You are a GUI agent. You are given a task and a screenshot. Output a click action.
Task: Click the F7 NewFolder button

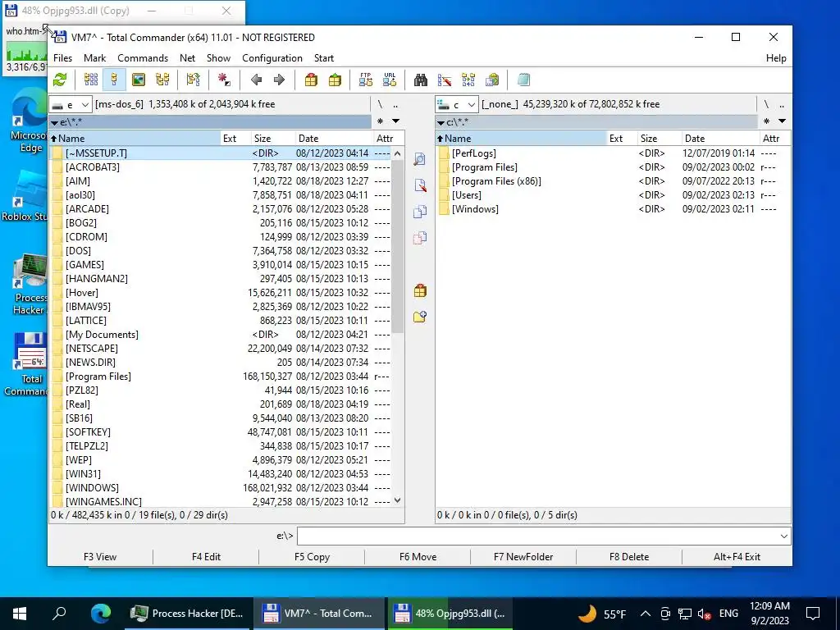point(523,557)
